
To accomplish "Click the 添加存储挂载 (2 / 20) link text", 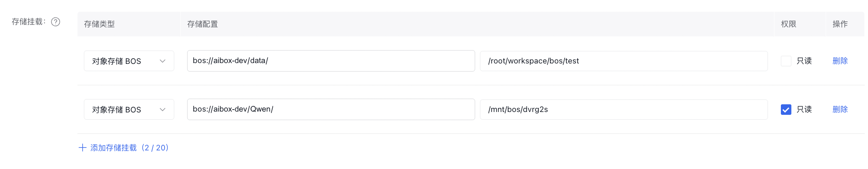I will coord(129,148).
